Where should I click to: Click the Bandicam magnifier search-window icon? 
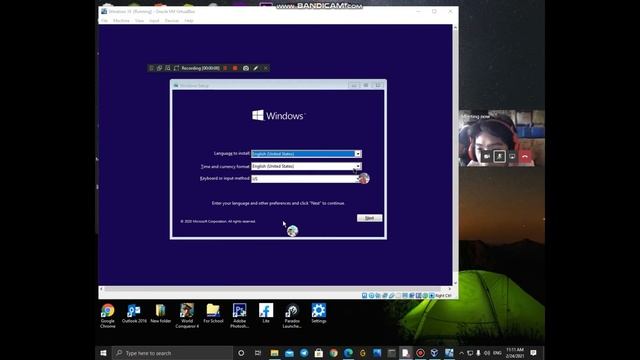click(x=168, y=68)
